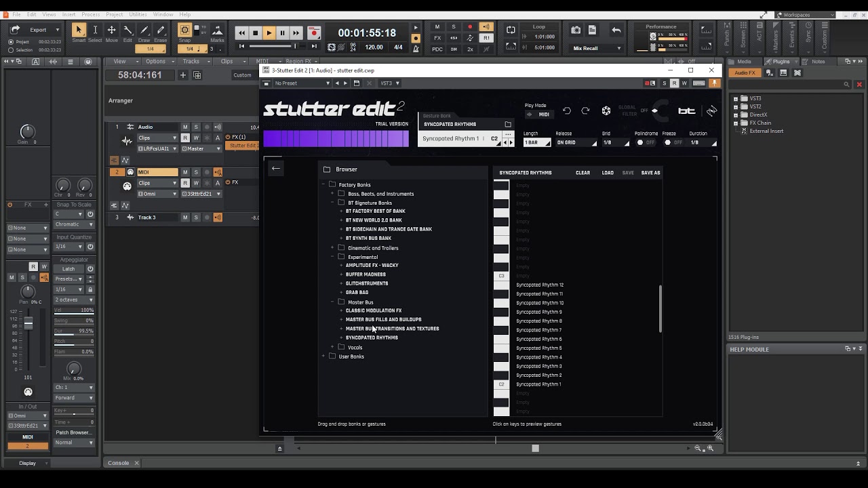868x488 pixels.
Task: Activate the Move tool
Action: (111, 30)
